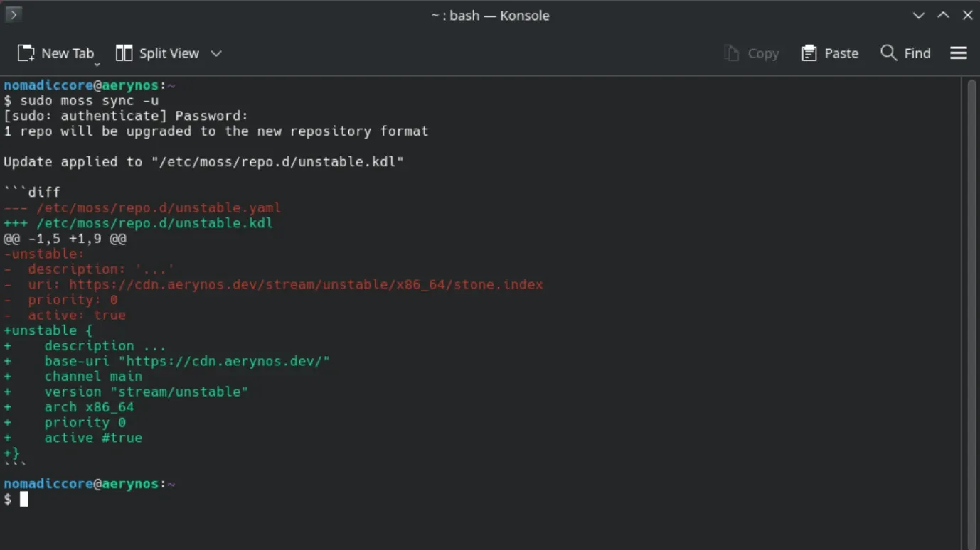
Task: Click the version "stream/unstable" line
Action: [127, 392]
